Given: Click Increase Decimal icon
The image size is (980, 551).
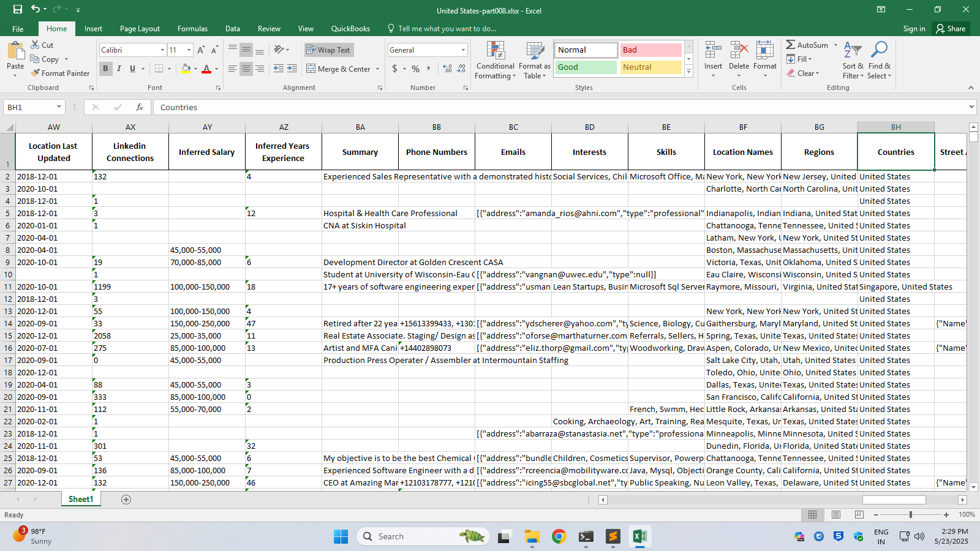Looking at the screenshot, I should 447,69.
